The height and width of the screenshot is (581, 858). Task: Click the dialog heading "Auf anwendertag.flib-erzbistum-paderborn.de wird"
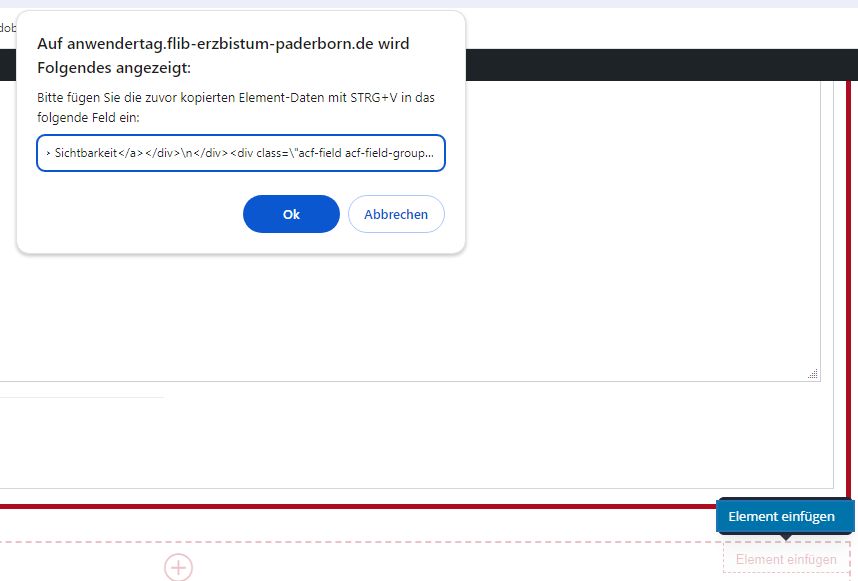pyautogui.click(x=223, y=44)
